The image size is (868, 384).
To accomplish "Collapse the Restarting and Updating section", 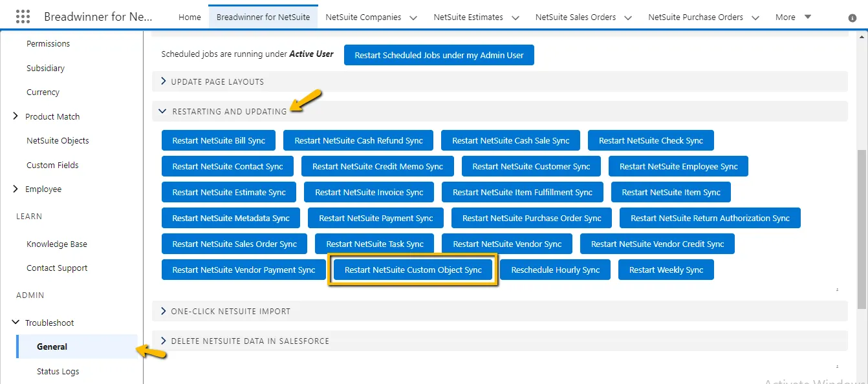I will coord(500,111).
